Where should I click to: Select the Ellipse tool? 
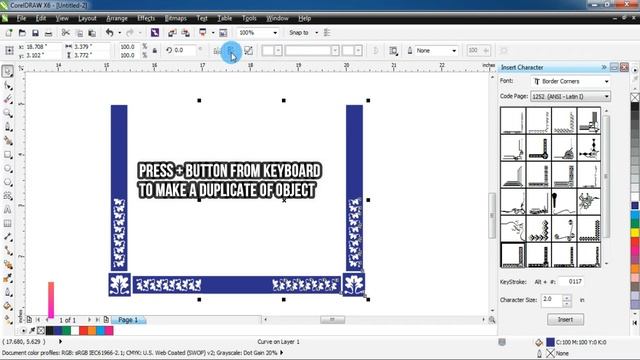tap(7, 169)
